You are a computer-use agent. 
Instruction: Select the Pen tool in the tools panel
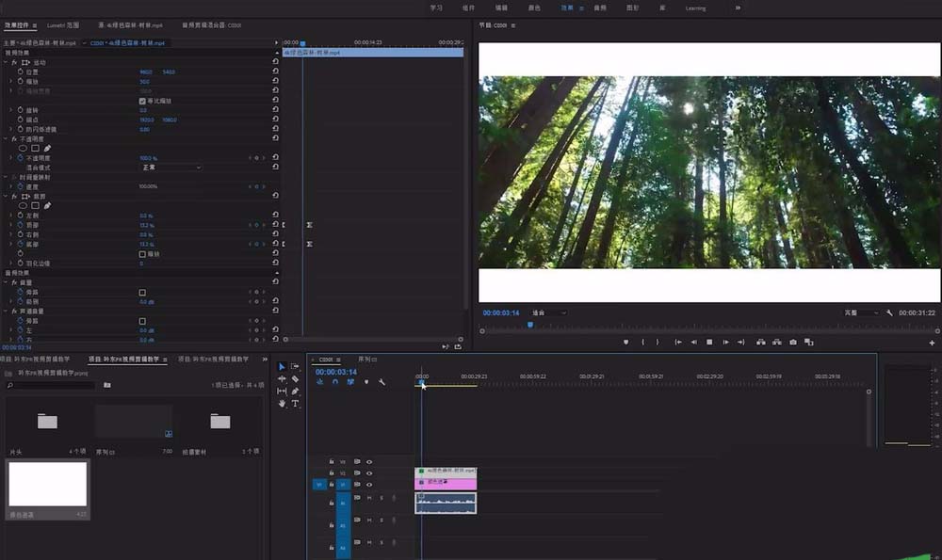295,391
